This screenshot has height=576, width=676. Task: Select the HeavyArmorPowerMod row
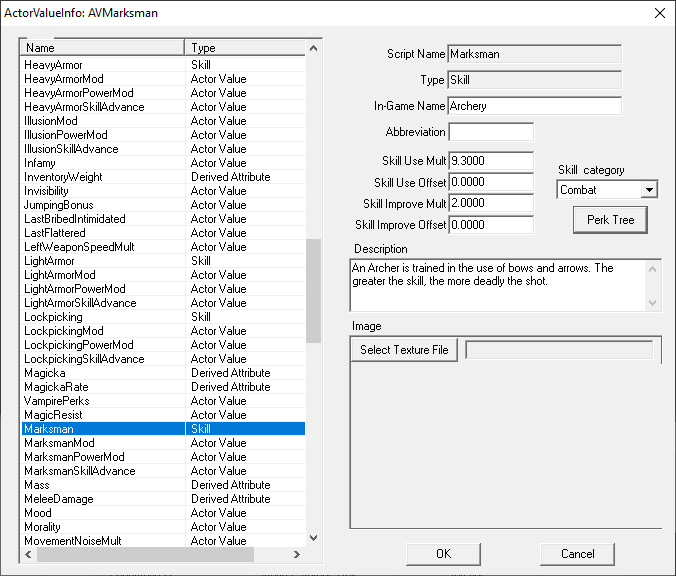coord(163,93)
